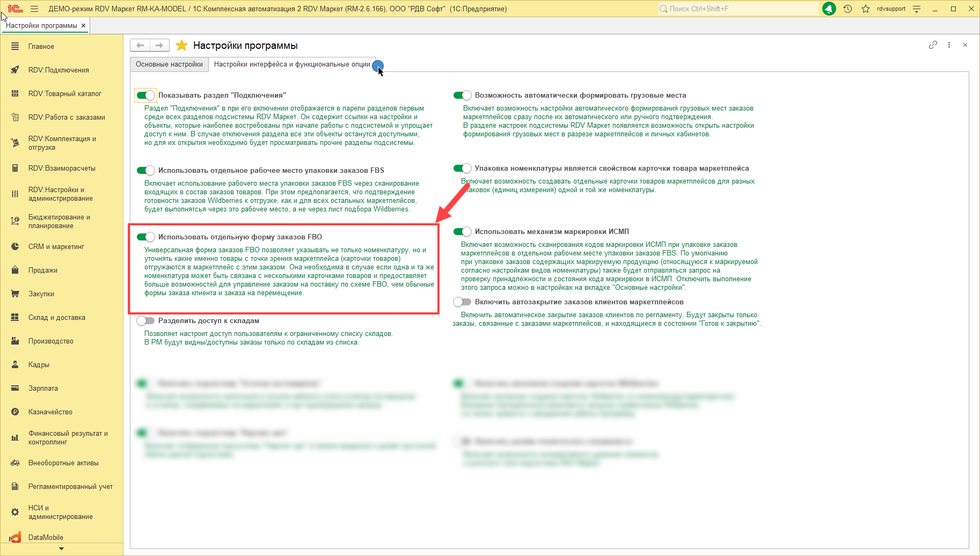Enable the Разделить доступ к складам switch
This screenshot has width=980, height=556.
tap(145, 321)
